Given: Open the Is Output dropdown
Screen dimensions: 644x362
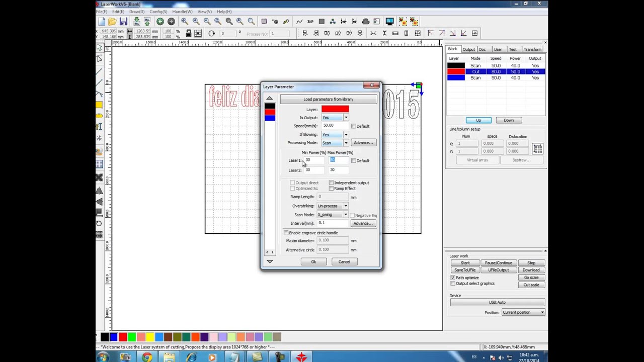Looking at the screenshot, I should pyautogui.click(x=346, y=118).
